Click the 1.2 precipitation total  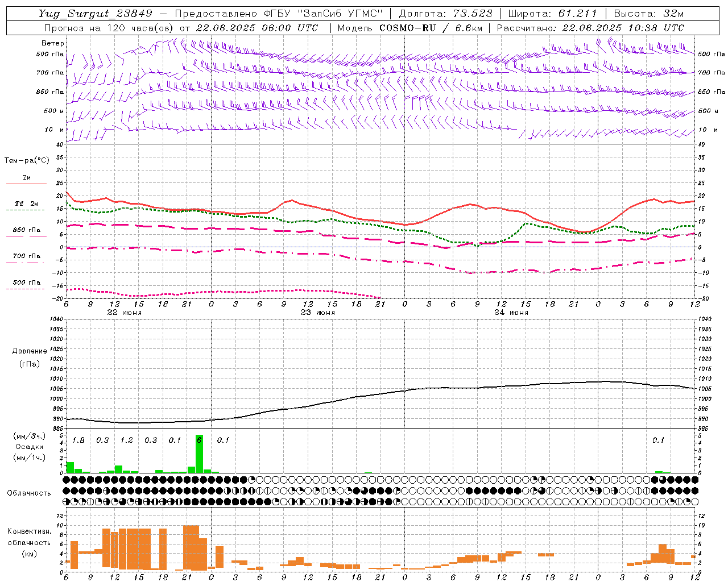click(x=126, y=440)
